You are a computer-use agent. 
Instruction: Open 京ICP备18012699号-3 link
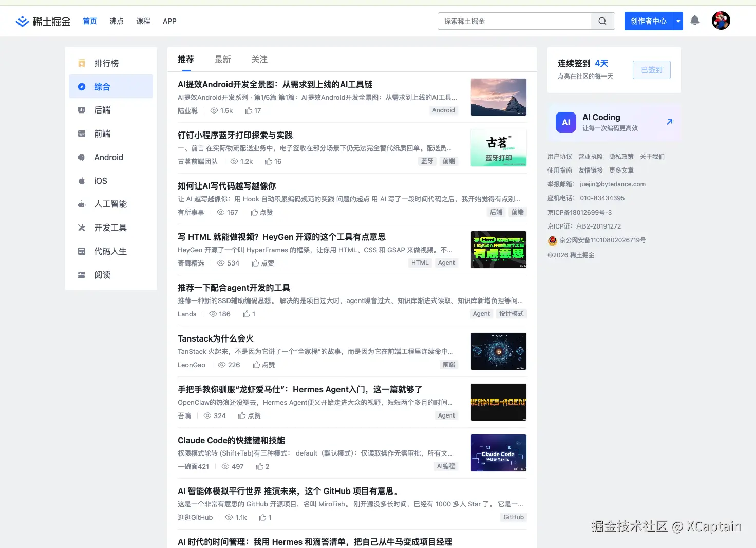pos(580,212)
